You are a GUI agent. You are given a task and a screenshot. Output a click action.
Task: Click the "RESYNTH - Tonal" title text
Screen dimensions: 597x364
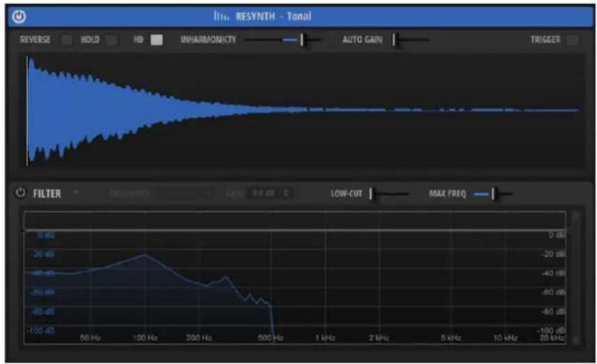pos(273,16)
